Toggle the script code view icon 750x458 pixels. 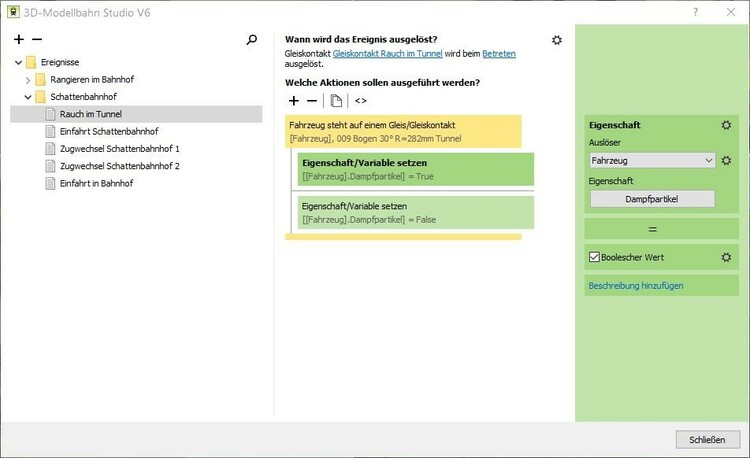[x=360, y=101]
